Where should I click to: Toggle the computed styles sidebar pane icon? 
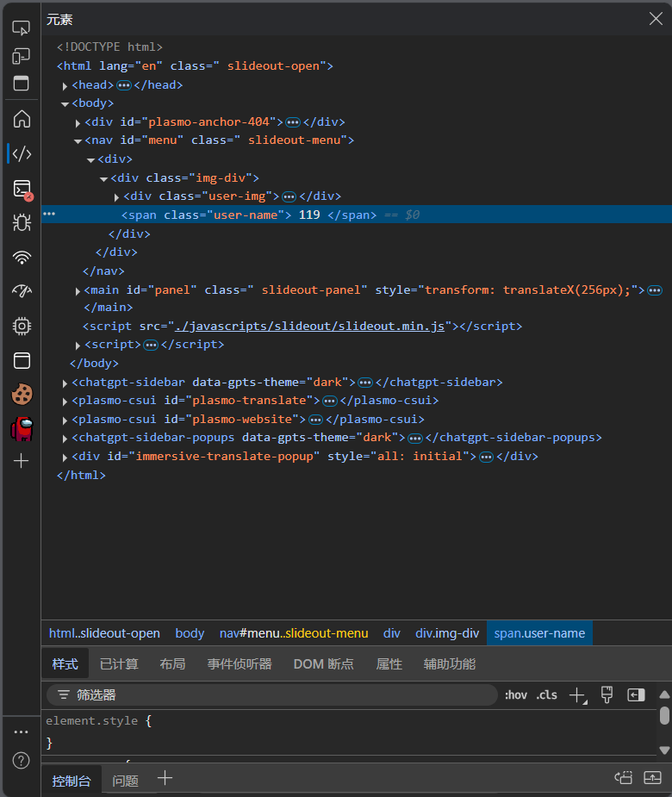[636, 694]
